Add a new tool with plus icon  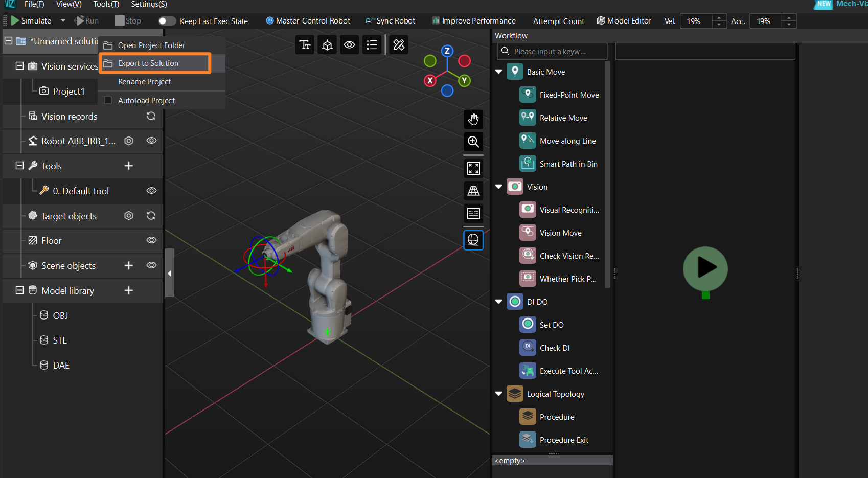coord(129,166)
